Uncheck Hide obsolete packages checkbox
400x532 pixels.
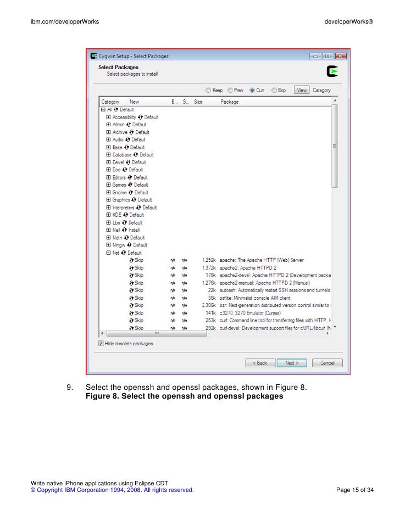[x=101, y=343]
